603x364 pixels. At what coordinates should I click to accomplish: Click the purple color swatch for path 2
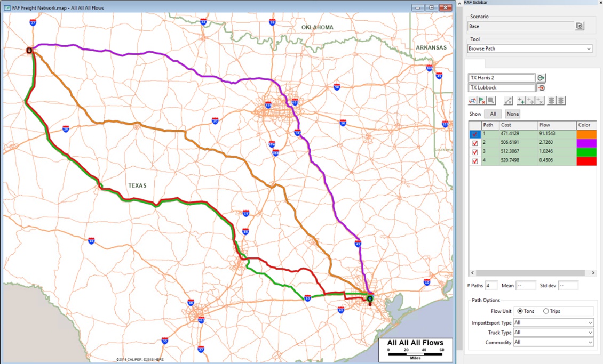586,143
